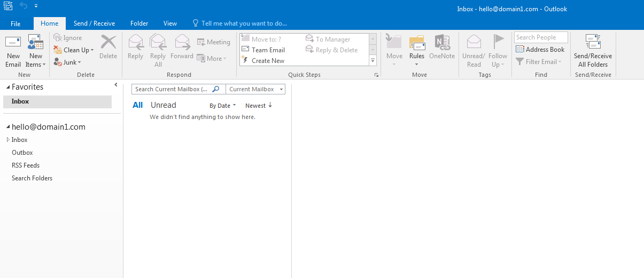Open the Address Book
644x278 pixels.
tap(540, 50)
